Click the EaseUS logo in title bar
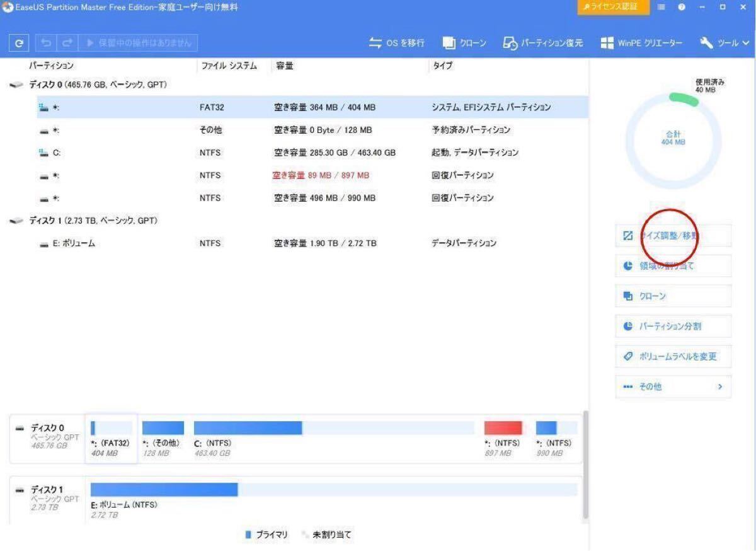The width and height of the screenshot is (756, 551). tap(8, 7)
